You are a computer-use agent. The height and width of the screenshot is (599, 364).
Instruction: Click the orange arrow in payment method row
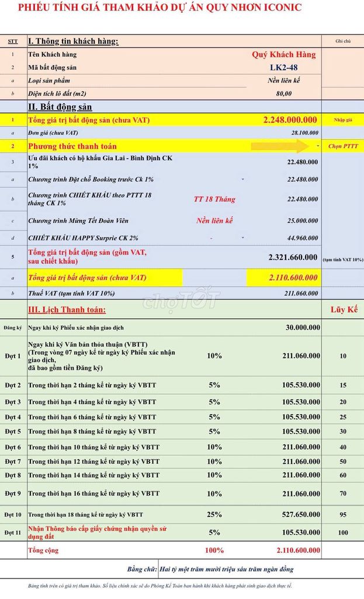(279, 146)
